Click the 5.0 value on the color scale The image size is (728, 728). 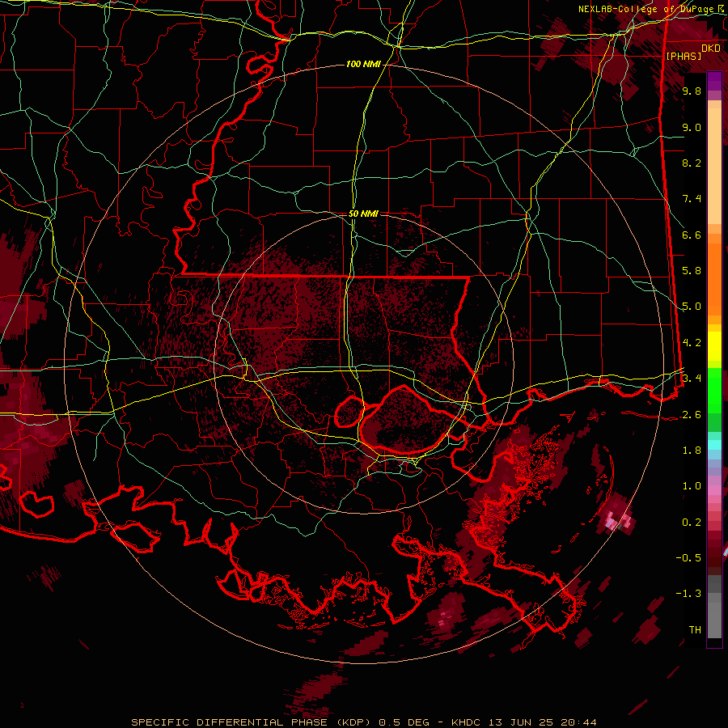click(x=692, y=307)
